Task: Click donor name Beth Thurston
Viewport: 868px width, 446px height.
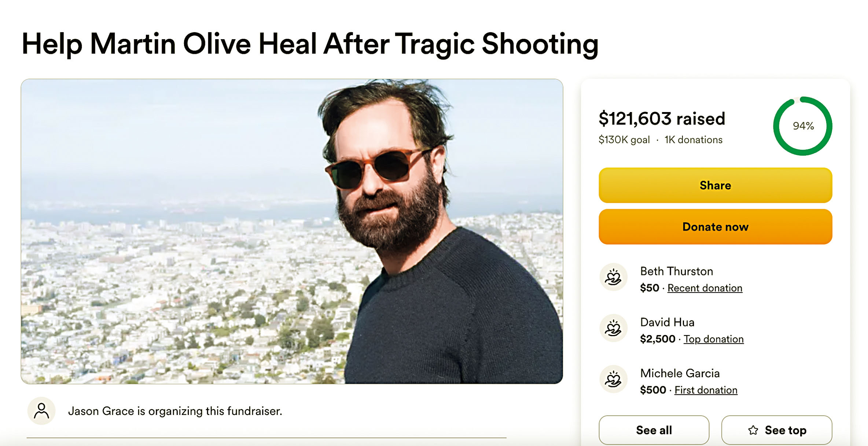Action: coord(676,271)
